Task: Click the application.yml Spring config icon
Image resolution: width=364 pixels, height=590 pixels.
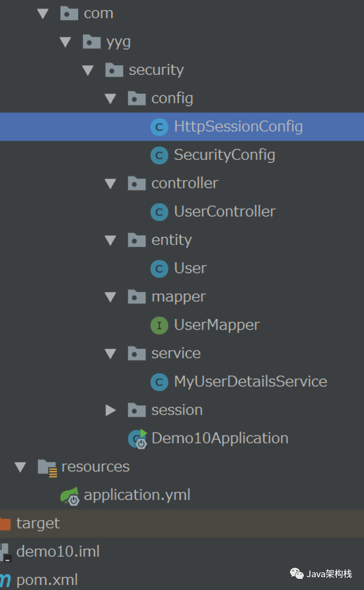Action: point(70,495)
